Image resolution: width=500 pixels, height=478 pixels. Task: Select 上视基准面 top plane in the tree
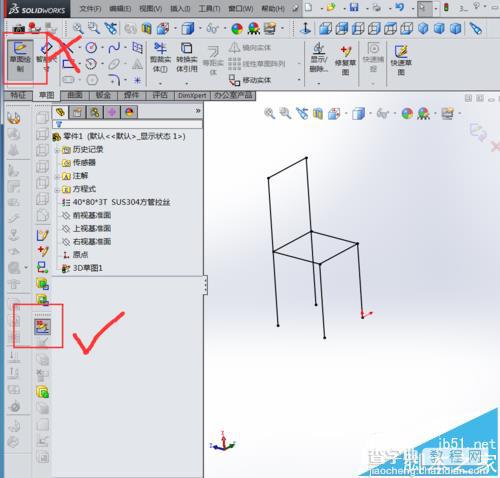pos(86,228)
